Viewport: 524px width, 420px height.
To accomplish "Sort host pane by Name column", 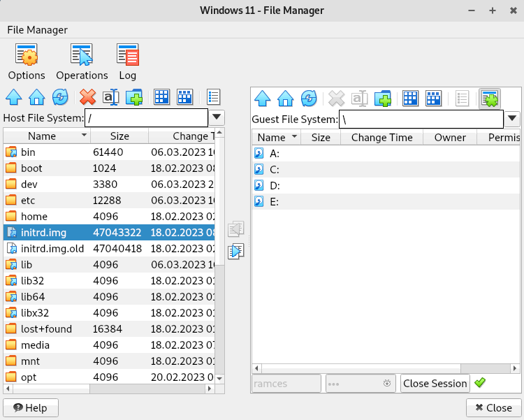I will [47, 136].
